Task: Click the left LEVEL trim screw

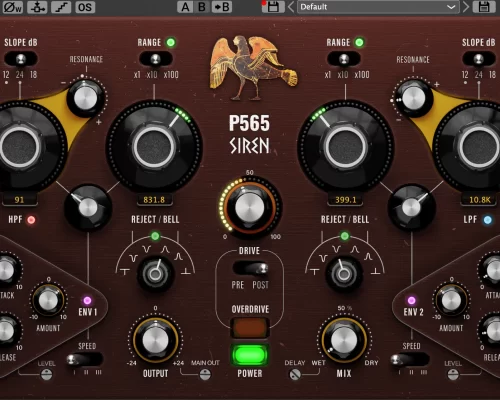Action: coord(47,375)
